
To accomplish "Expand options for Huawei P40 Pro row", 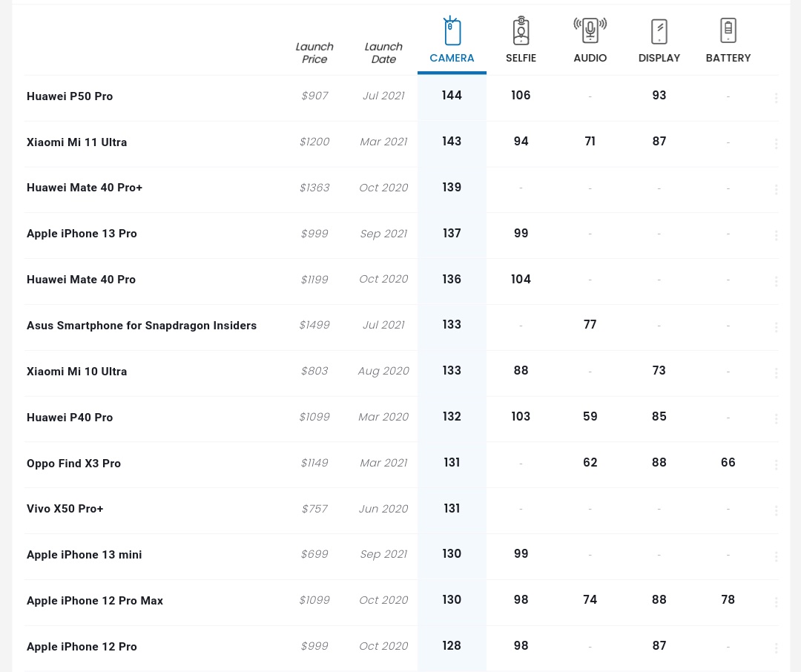I will click(x=776, y=418).
